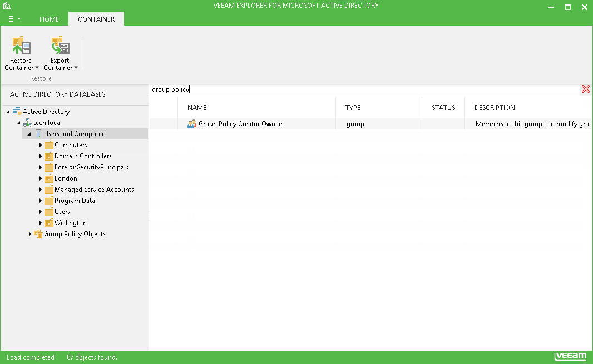
Task: Select Managed Service Accounts tree item
Action: (x=94, y=190)
